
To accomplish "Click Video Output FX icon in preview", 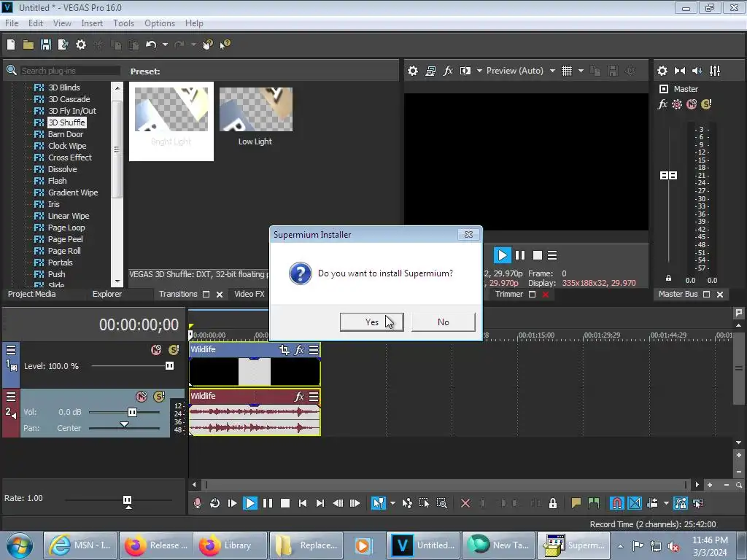I will [x=448, y=71].
